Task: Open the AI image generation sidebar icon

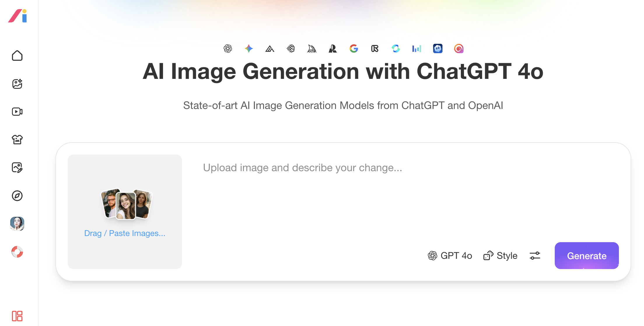Action: pos(17,84)
